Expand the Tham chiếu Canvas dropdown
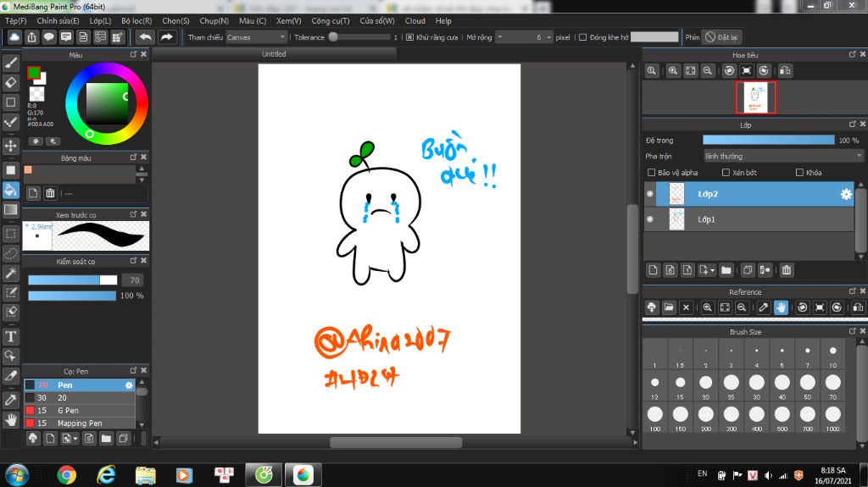 pos(258,37)
